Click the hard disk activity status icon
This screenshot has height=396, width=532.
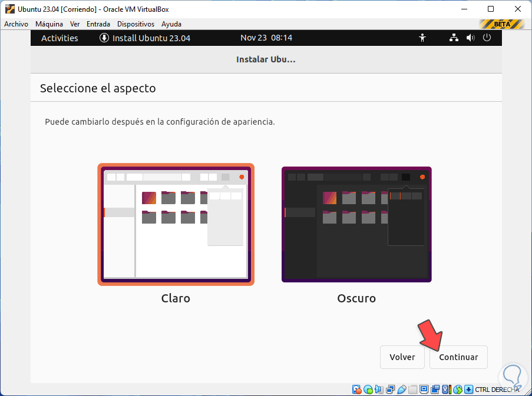point(357,390)
